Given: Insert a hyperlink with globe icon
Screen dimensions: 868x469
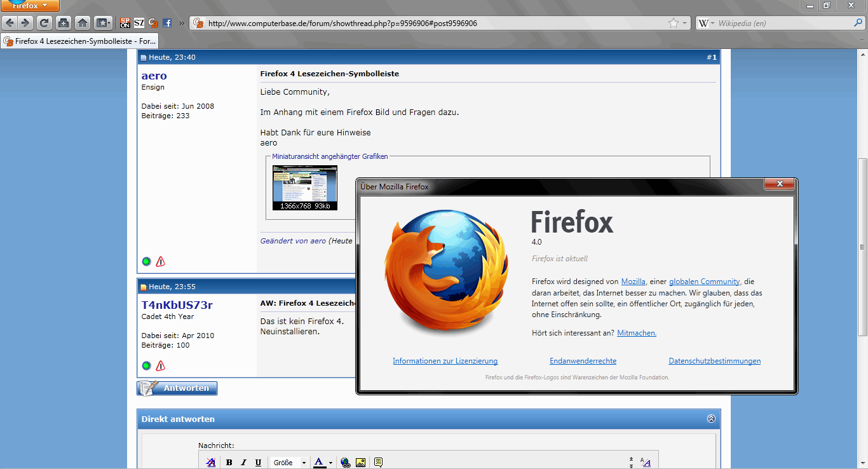Looking at the screenshot, I should click(345, 463).
